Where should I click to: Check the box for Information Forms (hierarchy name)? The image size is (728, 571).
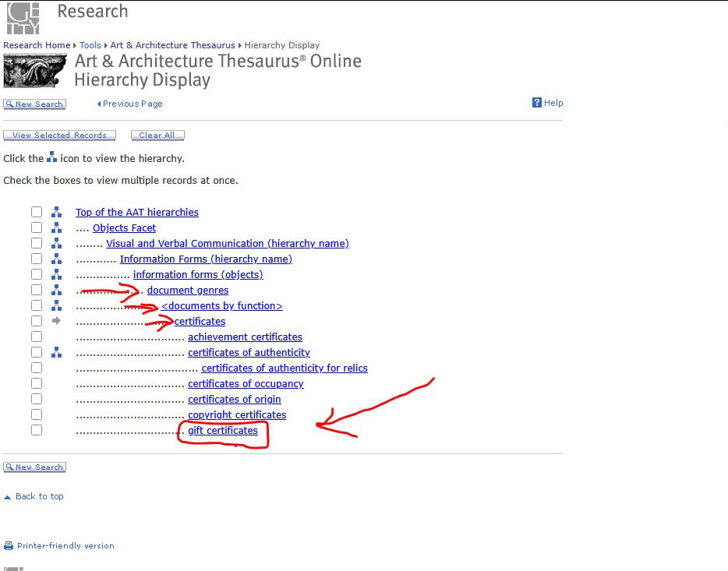pos(37,259)
